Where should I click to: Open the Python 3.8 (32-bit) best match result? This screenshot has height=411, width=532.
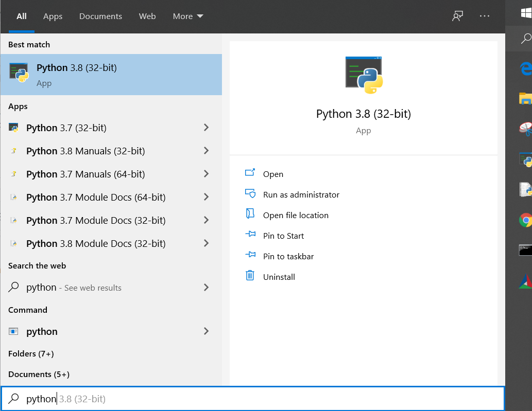click(x=111, y=75)
